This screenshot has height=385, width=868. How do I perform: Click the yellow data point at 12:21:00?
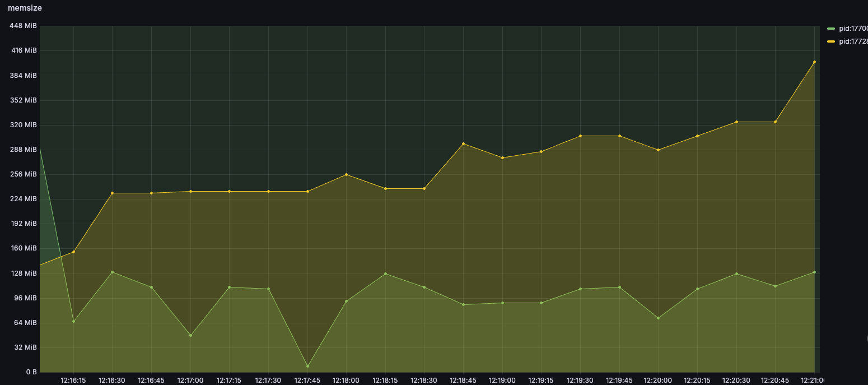[814, 62]
